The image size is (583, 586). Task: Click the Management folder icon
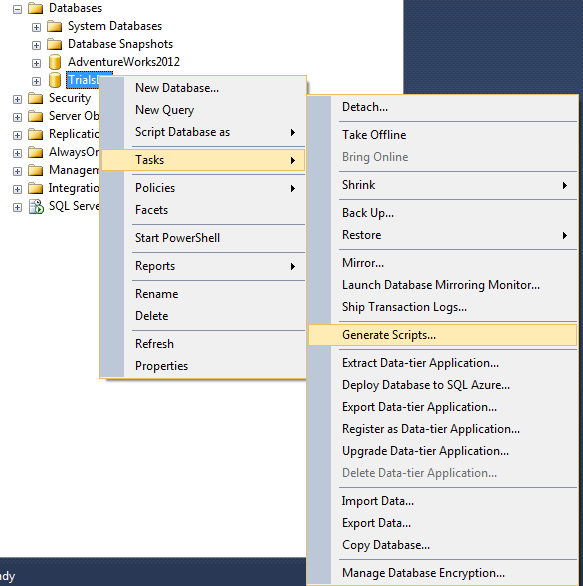point(36,170)
